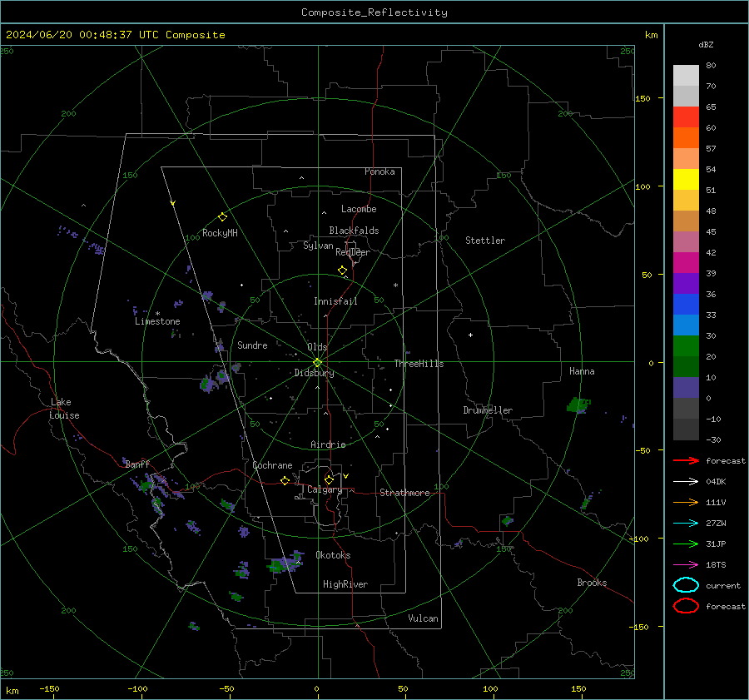The image size is (749, 700).
Task: Click the cyan current ellipse symbol
Action: [x=686, y=585]
